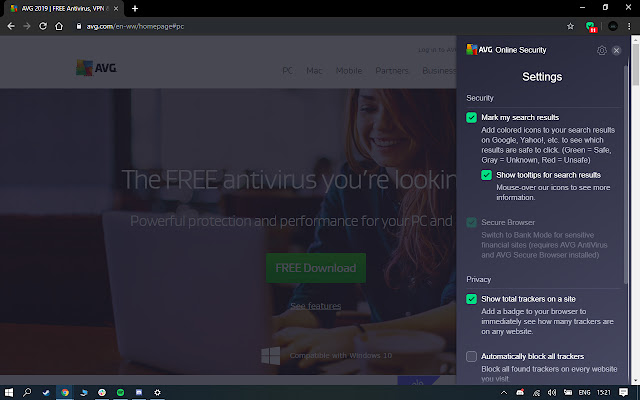Click the FREE Download button
This screenshot has width=640, height=400.
click(x=315, y=268)
